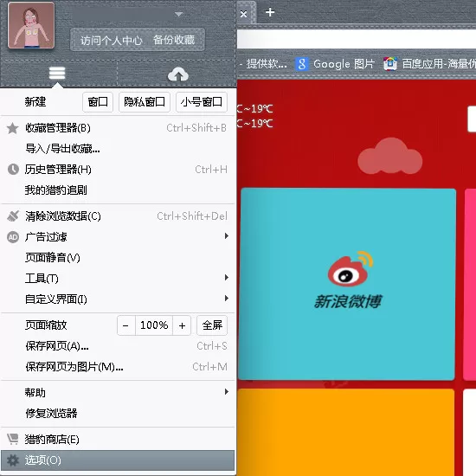Click 访问个人中心 link

(x=111, y=40)
